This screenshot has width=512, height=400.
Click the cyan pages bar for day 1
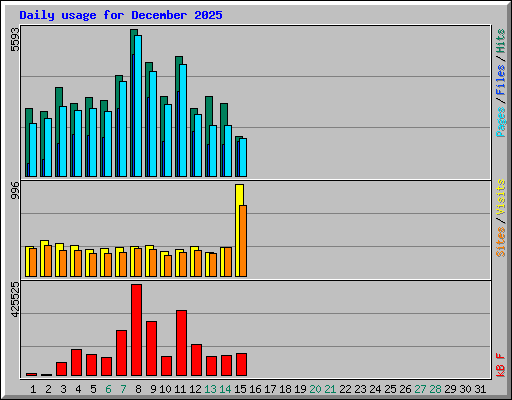pos(33,150)
